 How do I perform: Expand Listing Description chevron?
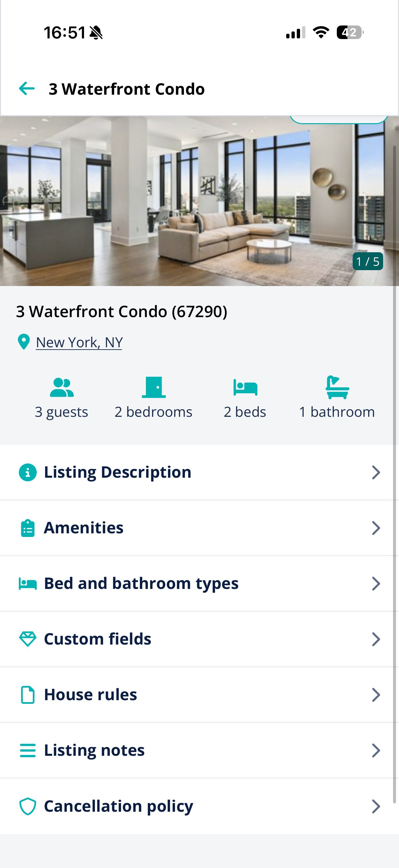tap(376, 472)
